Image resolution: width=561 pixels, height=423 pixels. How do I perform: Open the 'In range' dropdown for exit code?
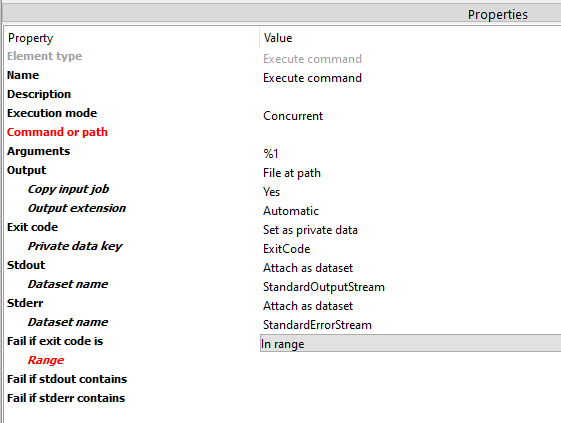coord(410,344)
